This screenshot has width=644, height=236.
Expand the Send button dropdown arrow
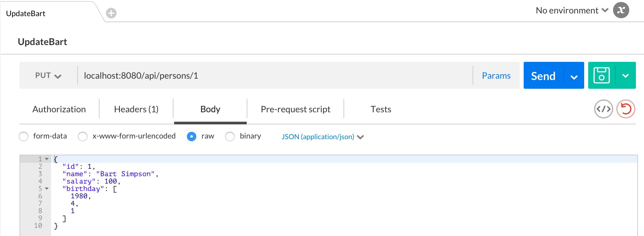point(574,76)
